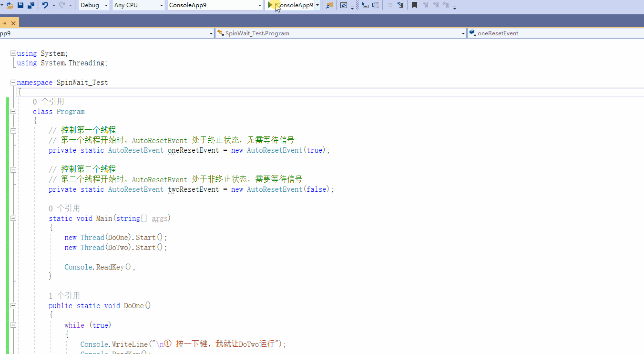Uncomment the selected lines icon
Viewport: 644px width, 354px height.
click(x=400, y=5)
